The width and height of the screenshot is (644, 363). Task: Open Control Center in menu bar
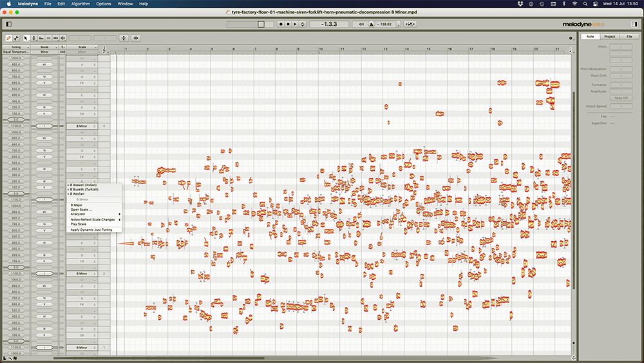pos(596,4)
